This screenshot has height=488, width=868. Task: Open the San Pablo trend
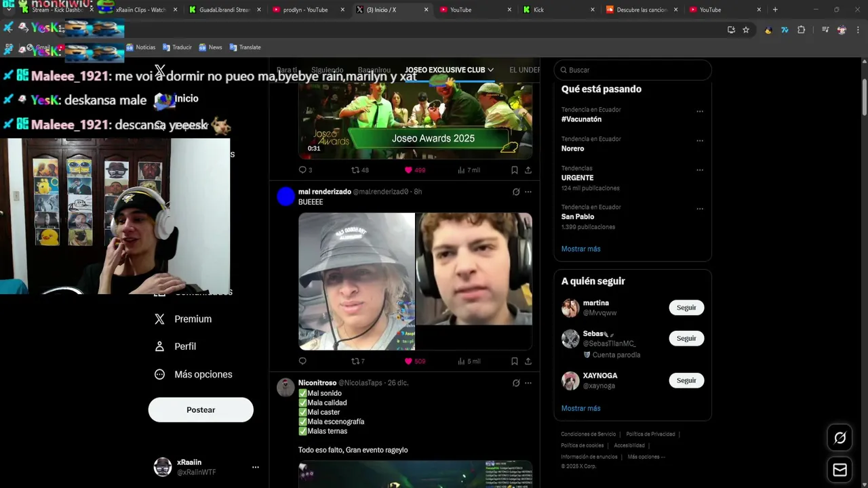[x=578, y=217]
